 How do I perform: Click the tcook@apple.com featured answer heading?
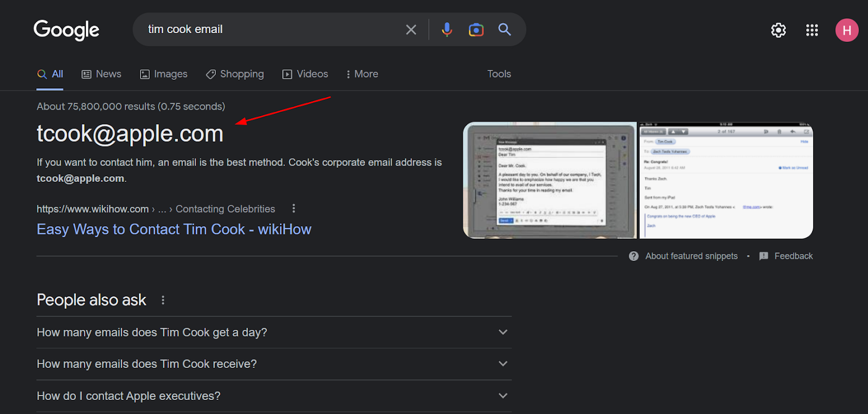pyautogui.click(x=130, y=133)
